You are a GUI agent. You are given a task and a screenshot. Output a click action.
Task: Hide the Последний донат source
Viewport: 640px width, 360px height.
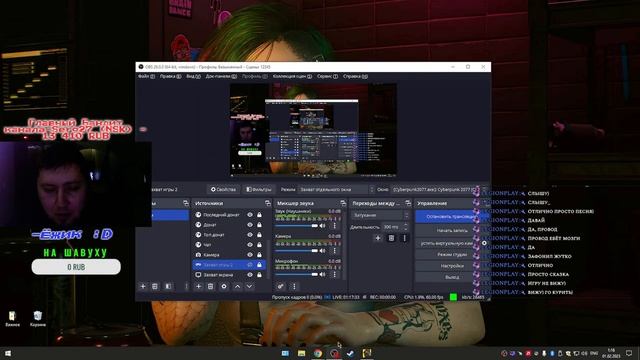250,215
